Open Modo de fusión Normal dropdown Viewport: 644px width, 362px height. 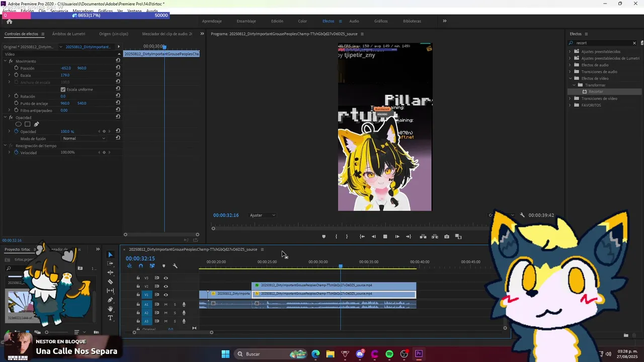[84, 138]
